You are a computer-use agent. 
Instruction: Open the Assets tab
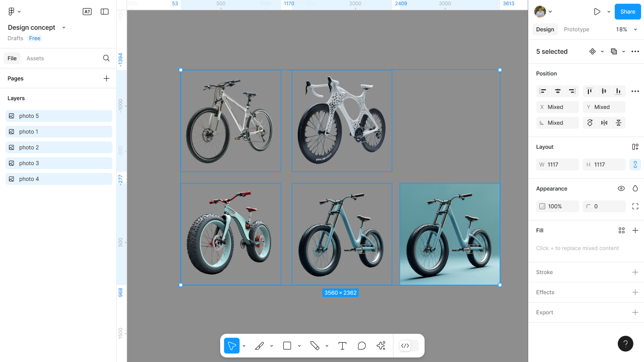pos(35,58)
